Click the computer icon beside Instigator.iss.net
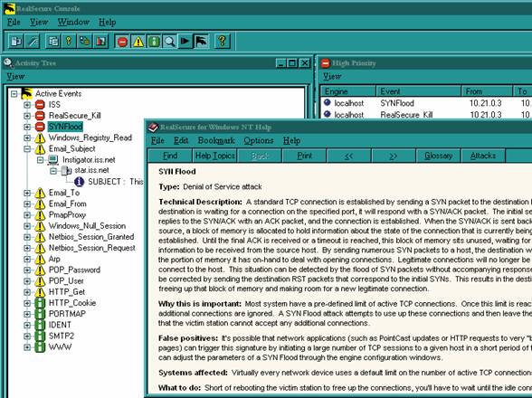Screen dimensions: 532x398 [x=52, y=159]
